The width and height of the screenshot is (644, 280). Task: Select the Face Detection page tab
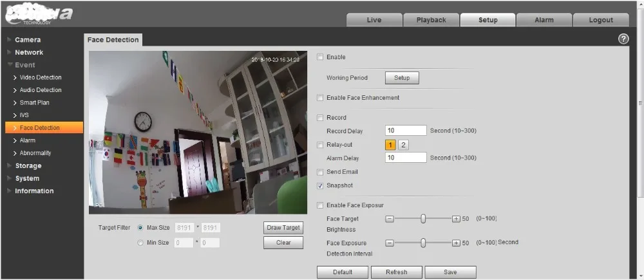[x=113, y=40]
